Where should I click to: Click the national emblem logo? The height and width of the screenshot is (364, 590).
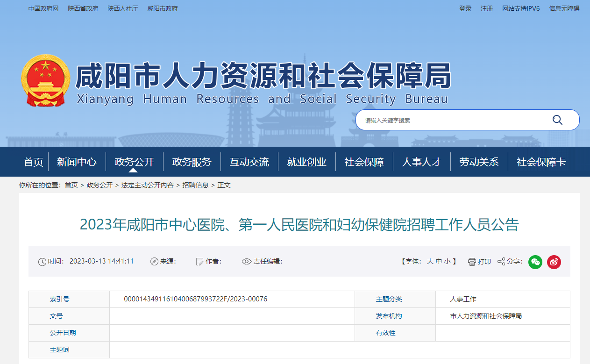click(x=45, y=80)
